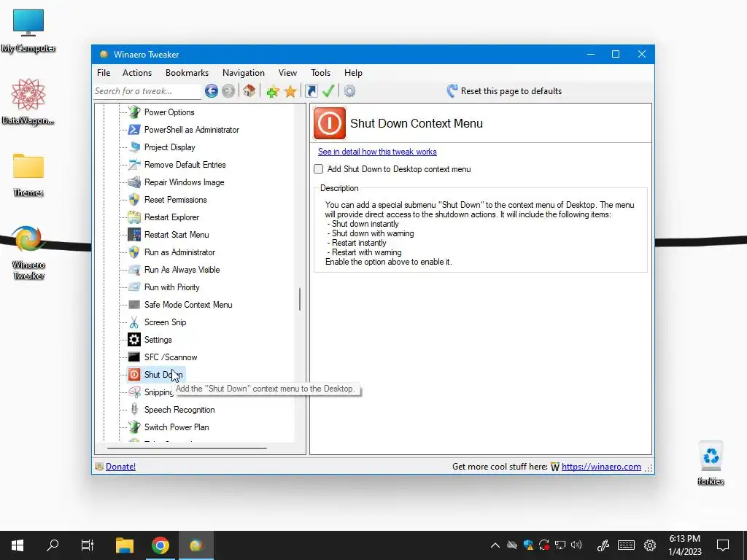Open the Bookmarks menu
This screenshot has height=560, width=747.
coord(187,73)
